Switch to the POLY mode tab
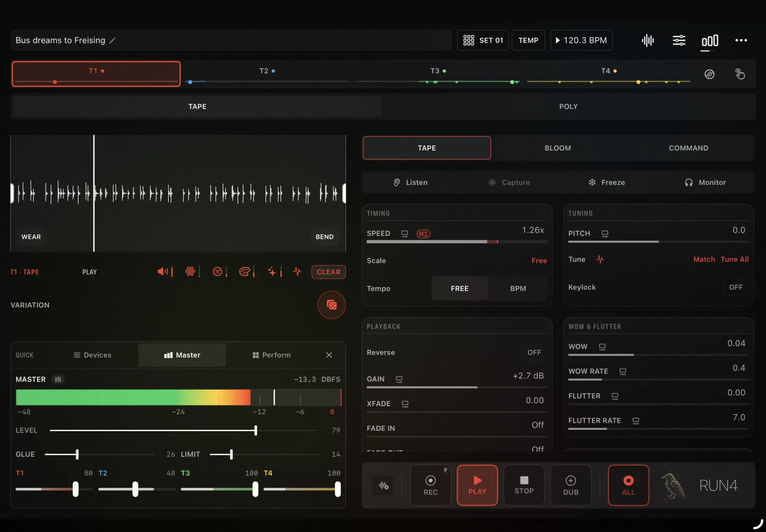 click(x=568, y=106)
